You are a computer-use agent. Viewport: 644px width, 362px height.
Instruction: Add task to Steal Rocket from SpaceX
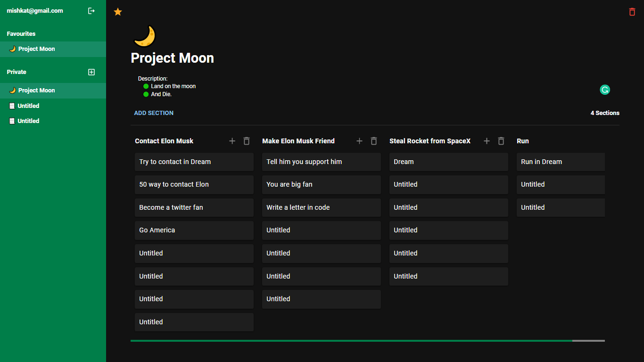click(487, 141)
